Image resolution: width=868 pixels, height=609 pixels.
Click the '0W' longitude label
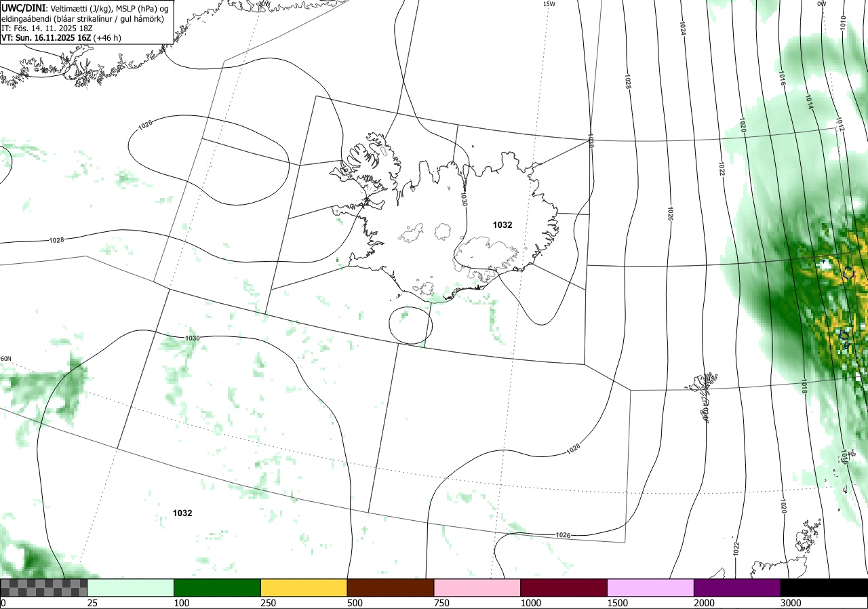[x=821, y=4]
